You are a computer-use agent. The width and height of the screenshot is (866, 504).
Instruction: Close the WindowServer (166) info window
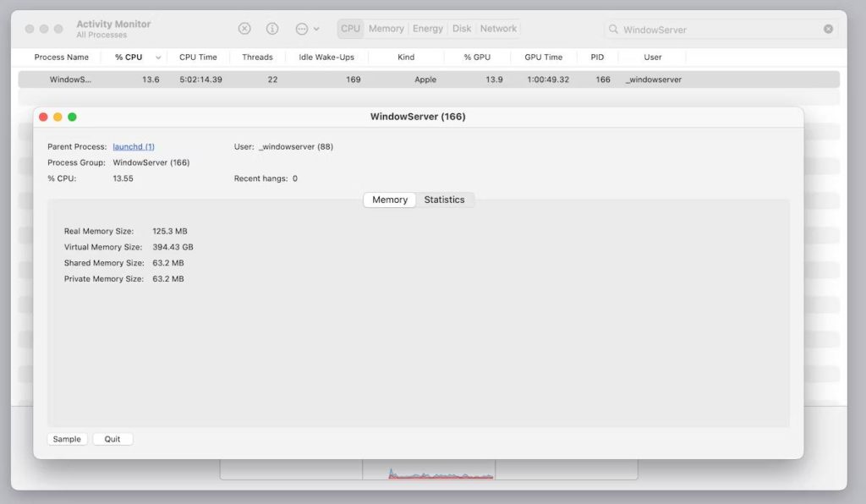[x=43, y=117]
